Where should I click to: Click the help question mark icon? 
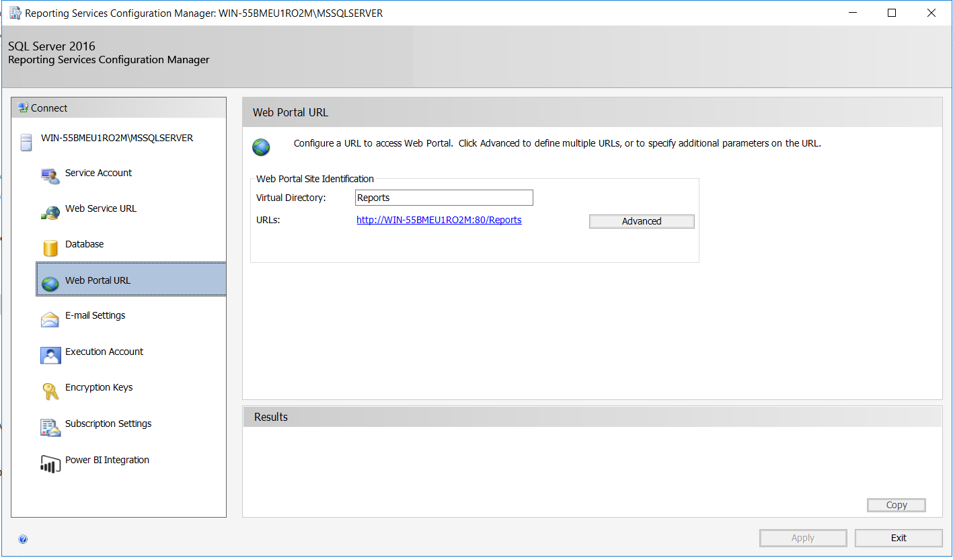pyautogui.click(x=23, y=539)
